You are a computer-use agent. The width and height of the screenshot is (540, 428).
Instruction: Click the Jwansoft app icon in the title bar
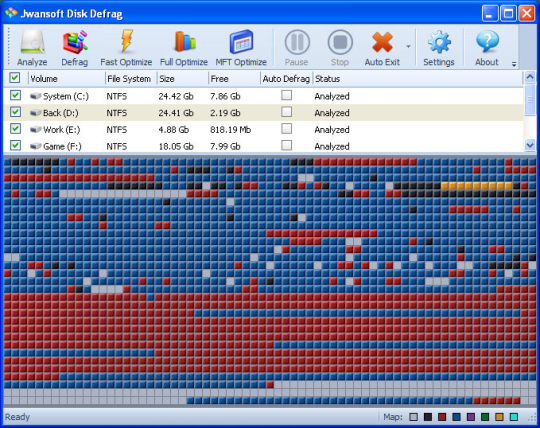[x=11, y=13]
